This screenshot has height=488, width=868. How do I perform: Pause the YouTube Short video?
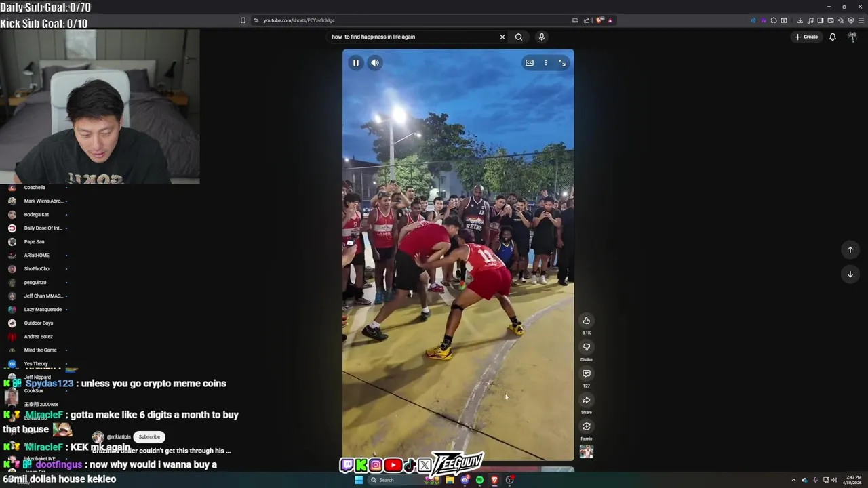coord(356,63)
